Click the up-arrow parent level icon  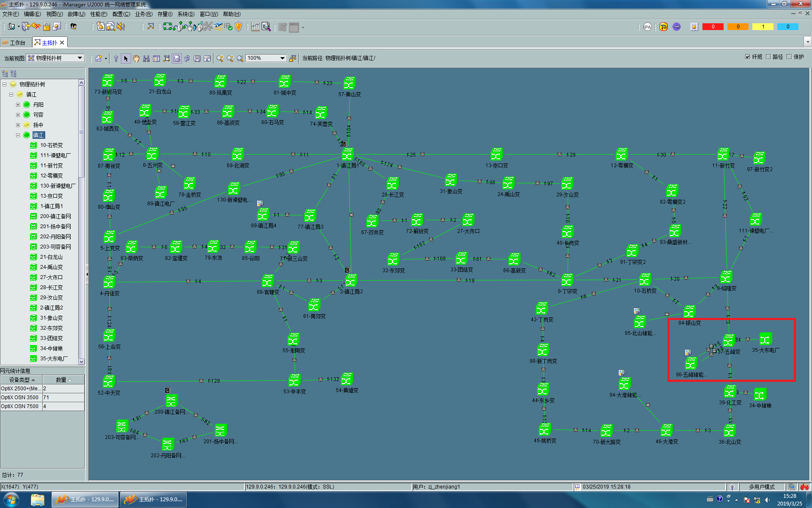click(x=115, y=58)
